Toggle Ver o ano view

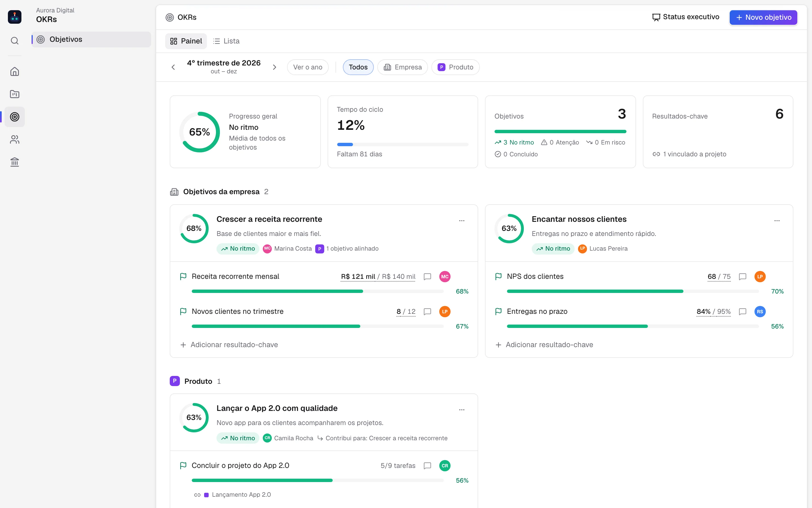point(308,67)
